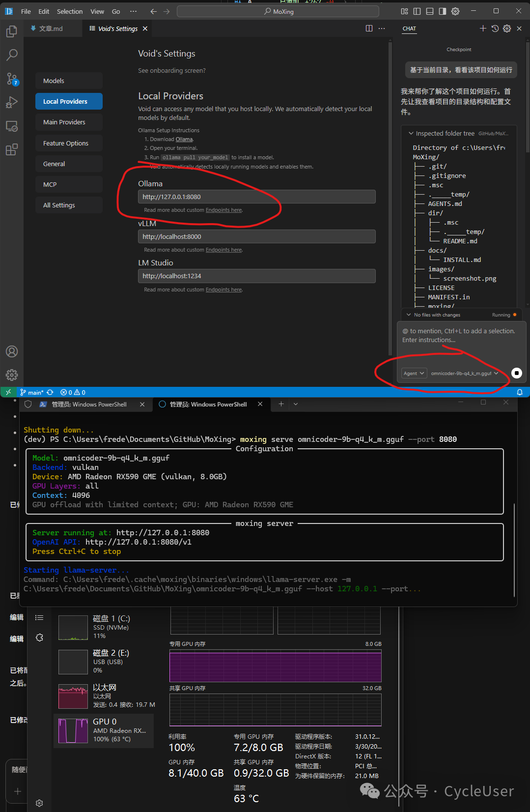The width and height of the screenshot is (530, 812).
Task: Open the File menu
Action: click(26, 11)
